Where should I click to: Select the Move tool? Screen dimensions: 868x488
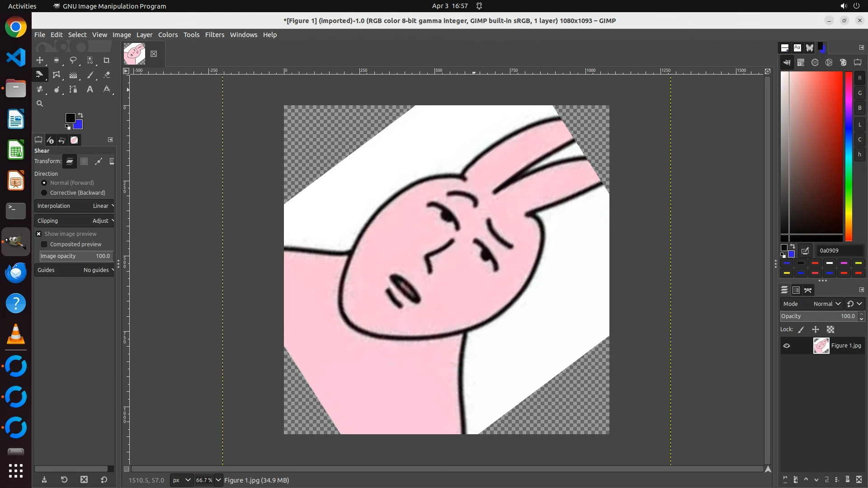40,60
